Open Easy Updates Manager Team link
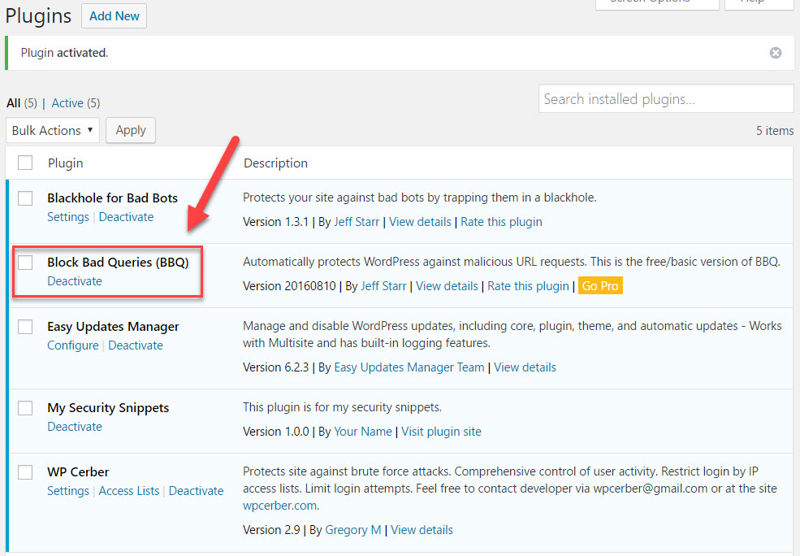The image size is (800, 556). pyautogui.click(x=409, y=367)
